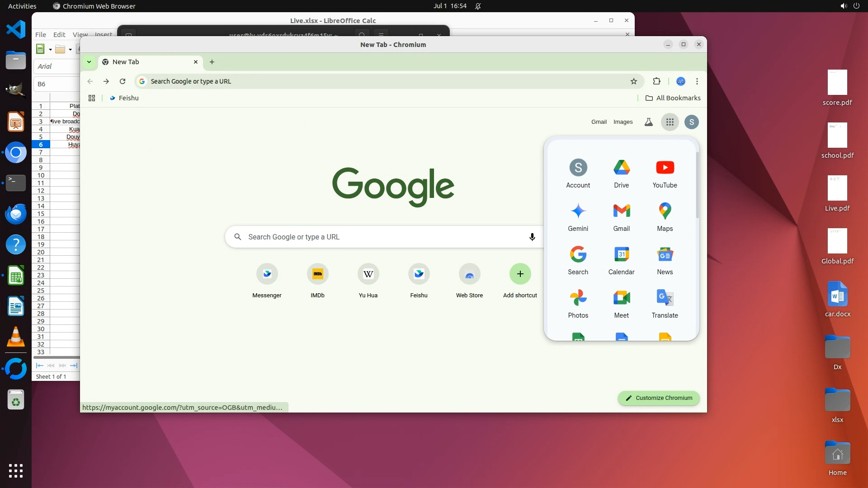This screenshot has width=868, height=488.
Task: Expand the tab search dropdown arrow
Action: [89, 62]
